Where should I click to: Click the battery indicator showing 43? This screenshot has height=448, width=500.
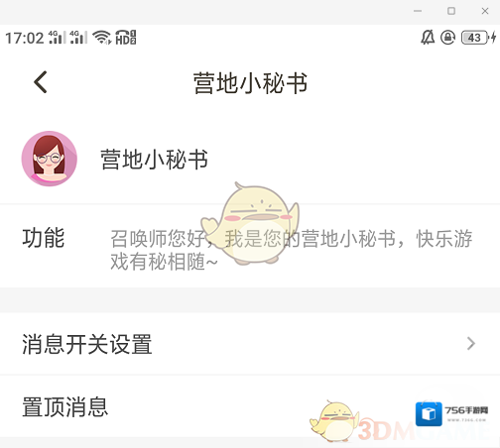coord(475,38)
